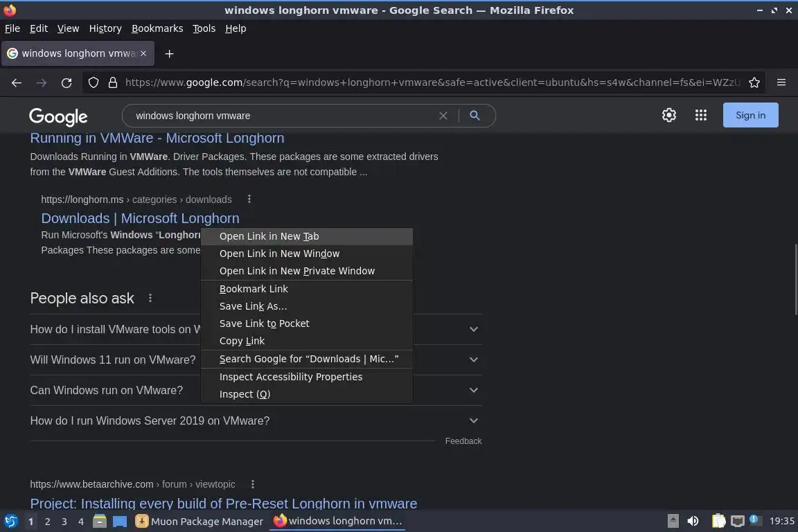Select Bookmark Link from context menu

pyautogui.click(x=307, y=289)
